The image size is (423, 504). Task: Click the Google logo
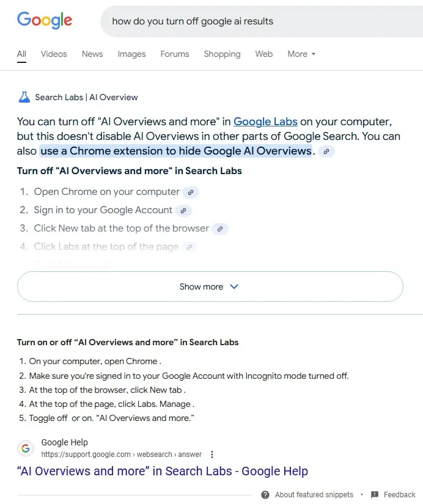(x=45, y=20)
